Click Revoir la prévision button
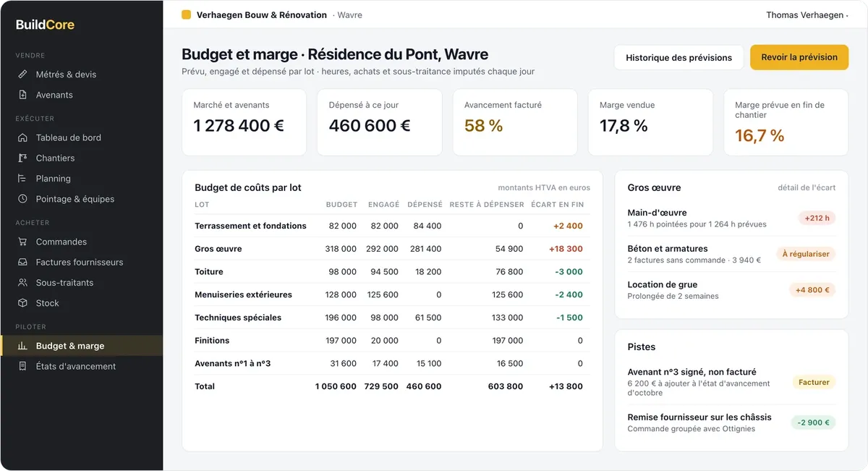 [x=799, y=57]
